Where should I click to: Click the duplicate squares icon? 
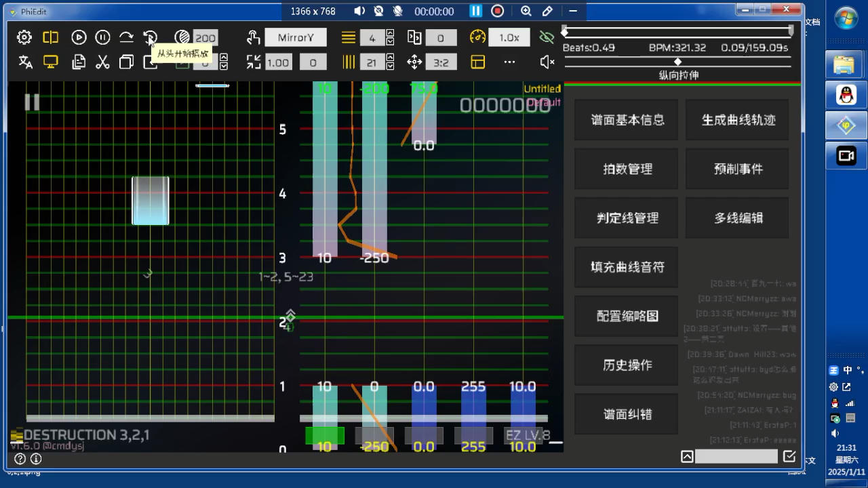126,62
